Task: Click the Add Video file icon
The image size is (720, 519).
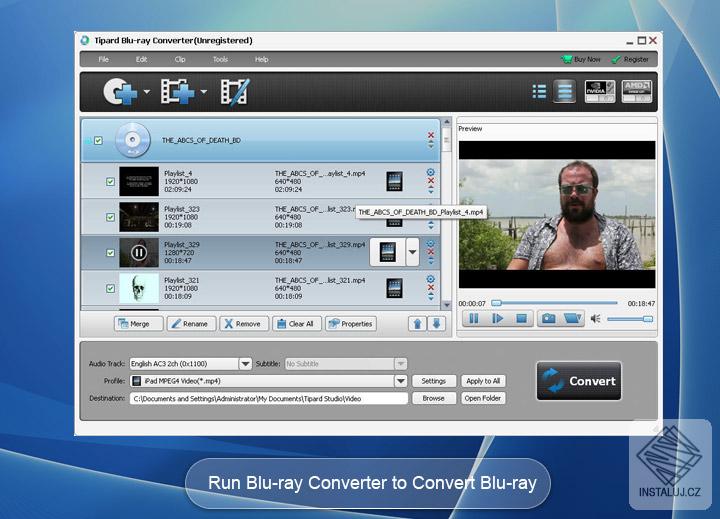Action: 177,92
